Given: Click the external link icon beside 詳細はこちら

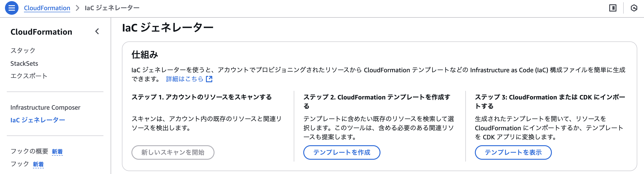Looking at the screenshot, I should pos(209,79).
